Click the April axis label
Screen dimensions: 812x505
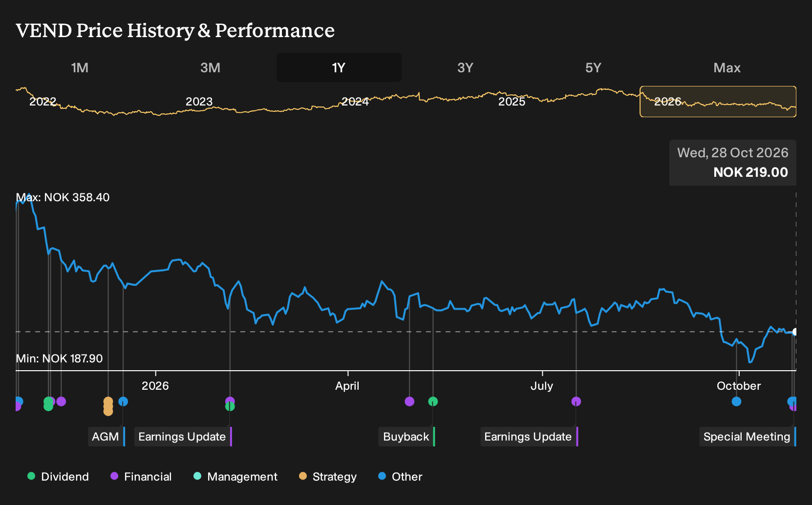[347, 386]
